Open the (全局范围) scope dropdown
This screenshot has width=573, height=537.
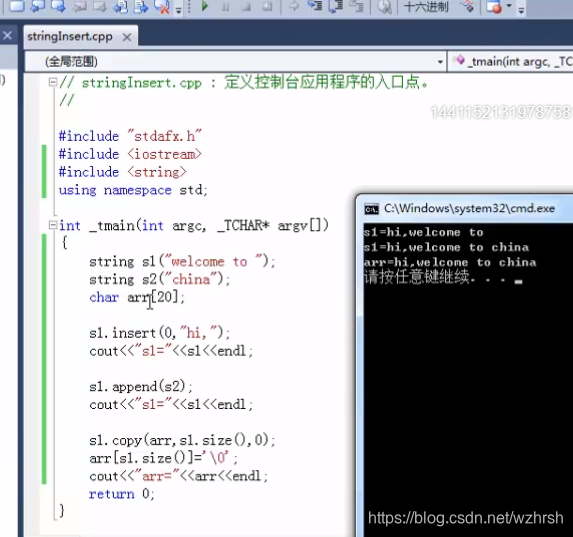click(x=235, y=61)
